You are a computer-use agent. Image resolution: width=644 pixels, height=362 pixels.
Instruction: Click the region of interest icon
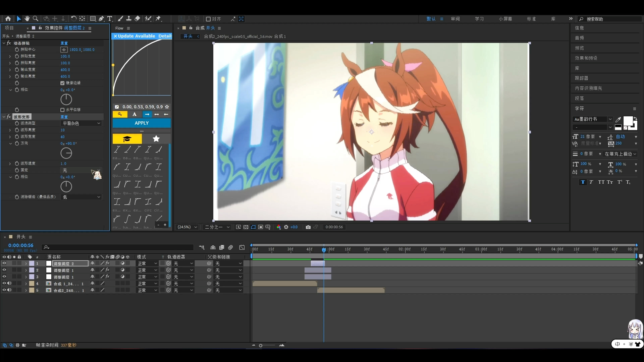(x=261, y=227)
